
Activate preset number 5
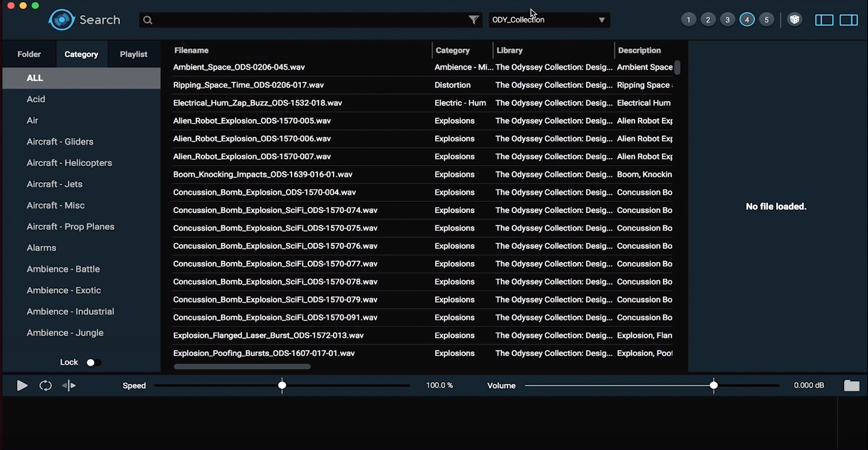pos(766,19)
